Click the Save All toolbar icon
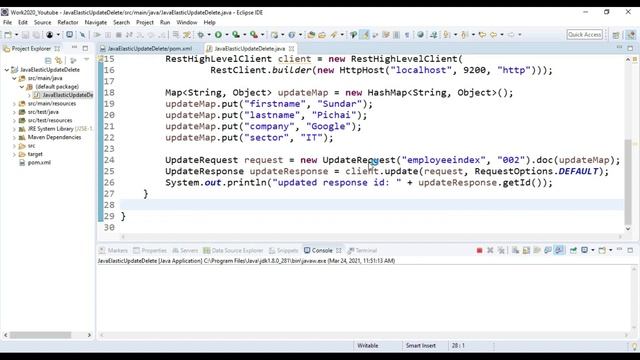This screenshot has width=640, height=360. [36, 35]
